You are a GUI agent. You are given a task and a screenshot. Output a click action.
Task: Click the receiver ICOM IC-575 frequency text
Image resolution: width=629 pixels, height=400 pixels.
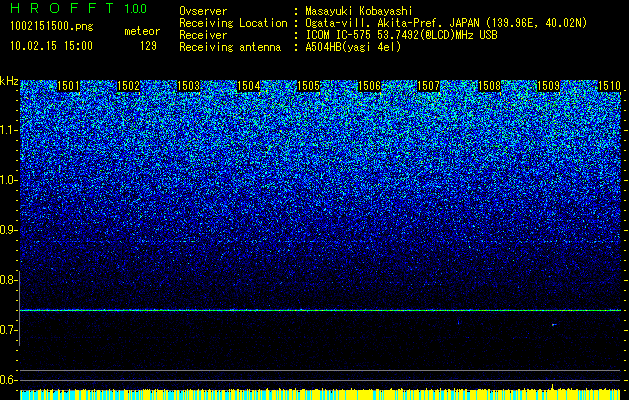401,35
